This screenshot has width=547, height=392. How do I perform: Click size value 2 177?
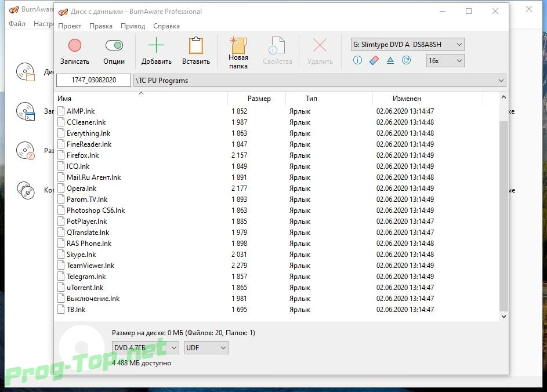click(x=239, y=188)
